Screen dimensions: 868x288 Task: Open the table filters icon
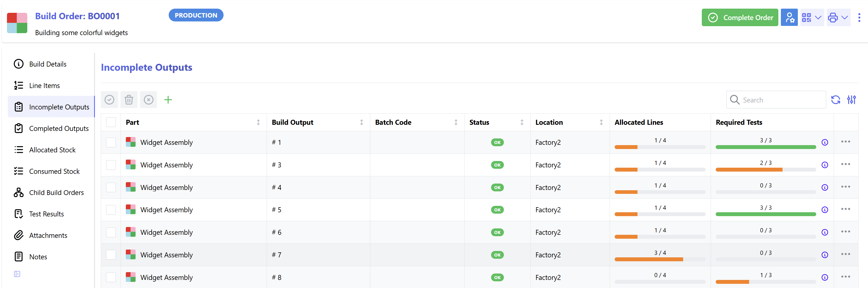click(852, 99)
